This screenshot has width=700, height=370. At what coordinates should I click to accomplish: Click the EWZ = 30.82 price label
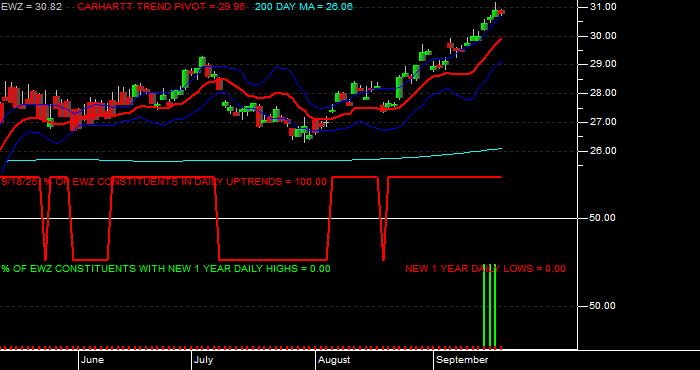[x=31, y=7]
